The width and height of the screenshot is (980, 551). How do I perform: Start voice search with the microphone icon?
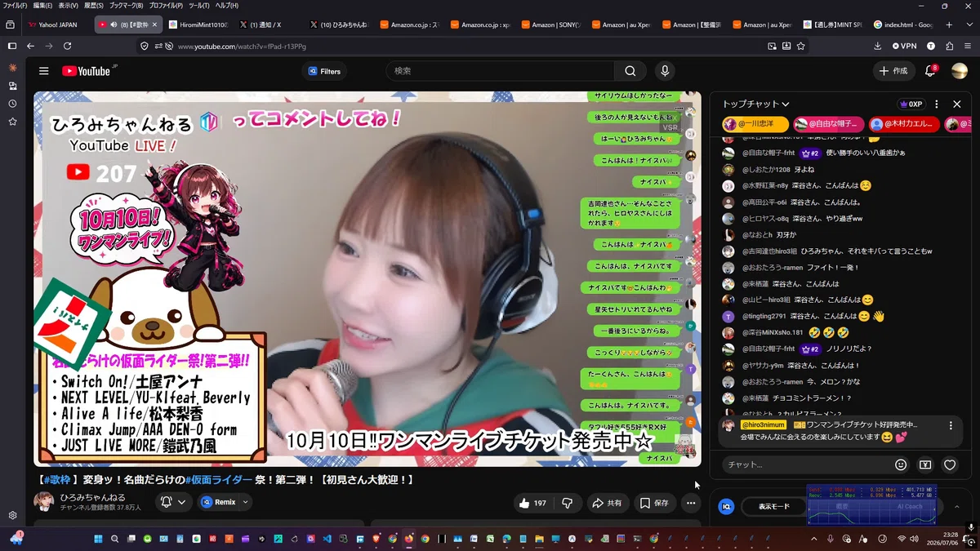point(665,71)
